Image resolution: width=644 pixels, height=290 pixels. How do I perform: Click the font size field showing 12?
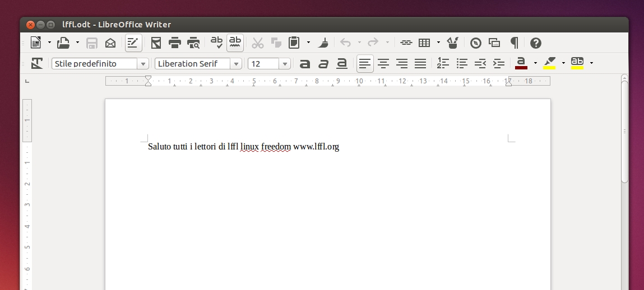(x=264, y=64)
